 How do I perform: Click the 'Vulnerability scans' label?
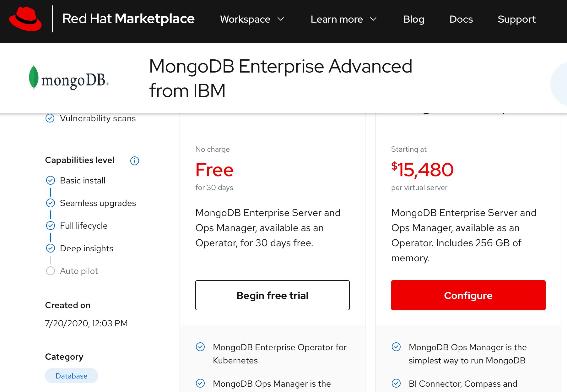(x=98, y=118)
